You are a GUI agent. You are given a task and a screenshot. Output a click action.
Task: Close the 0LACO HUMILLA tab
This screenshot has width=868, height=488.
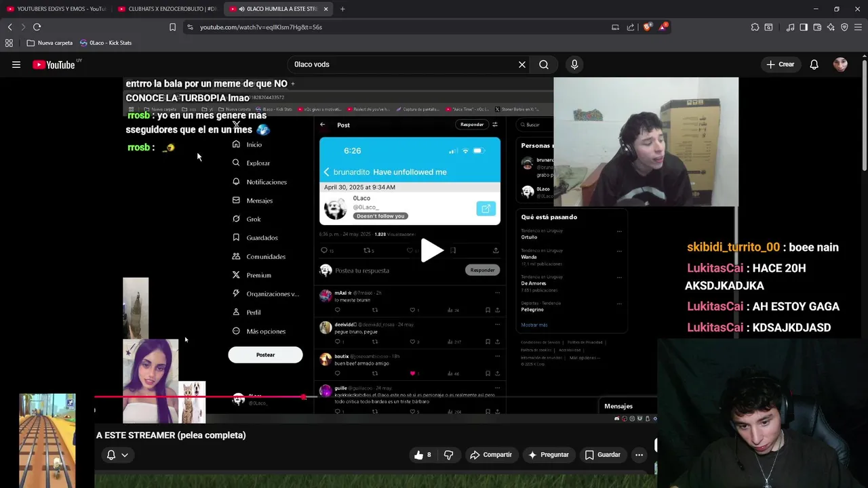[x=325, y=9]
